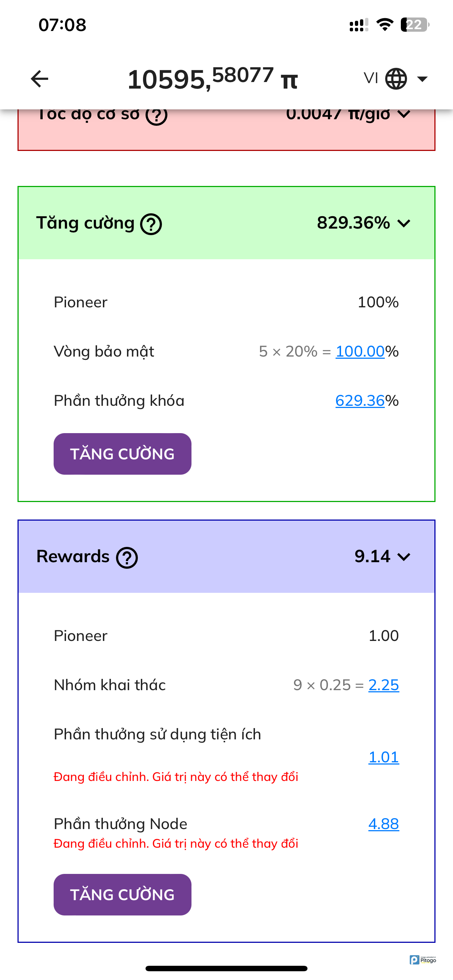Open the VI language dropdown arrow
Viewport: 453px width, 980px height.
pos(422,79)
